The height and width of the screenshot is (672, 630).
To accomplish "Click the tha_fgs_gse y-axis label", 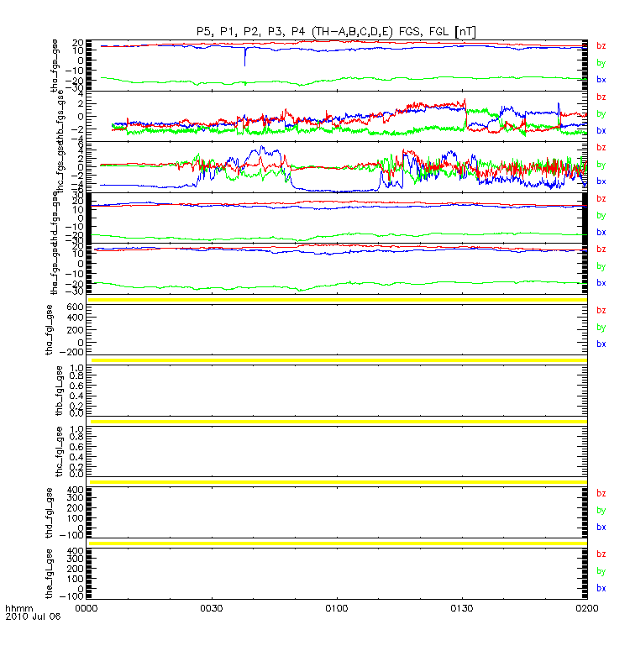I will coord(54,66).
